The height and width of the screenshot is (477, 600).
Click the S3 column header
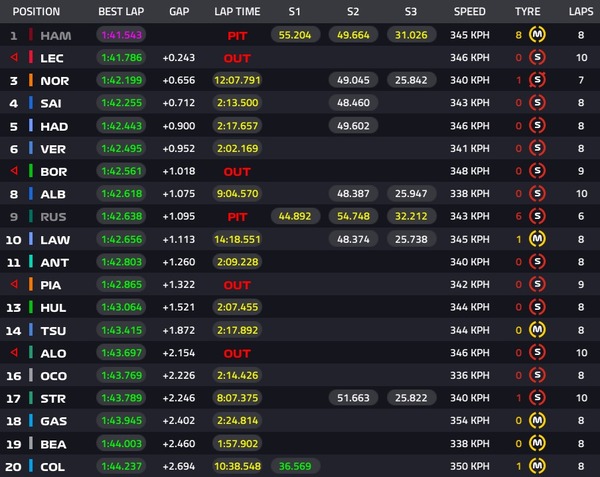coord(411,11)
